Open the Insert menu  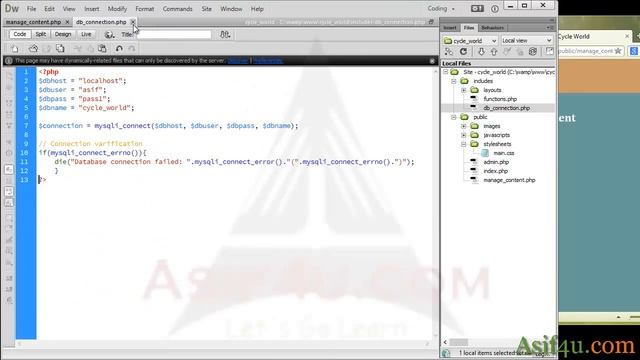point(91,9)
